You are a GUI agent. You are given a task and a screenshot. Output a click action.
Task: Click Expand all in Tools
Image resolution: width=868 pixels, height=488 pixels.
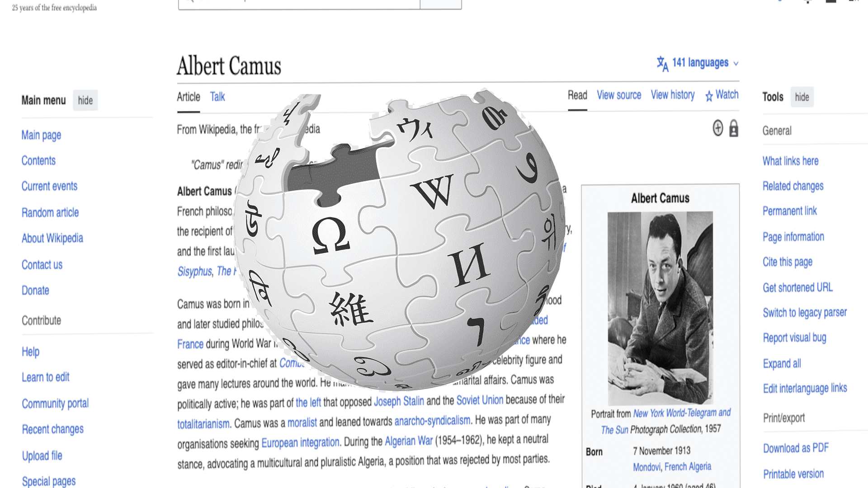point(782,363)
